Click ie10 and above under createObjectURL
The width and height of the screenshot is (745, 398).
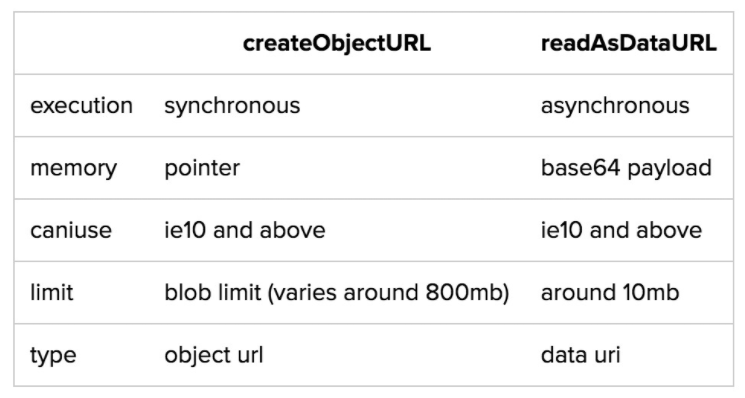click(x=245, y=230)
